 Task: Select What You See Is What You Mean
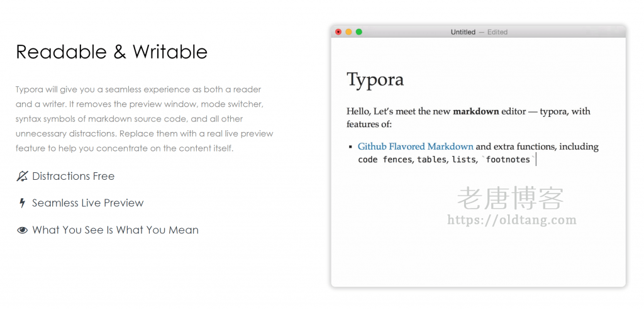point(116,230)
